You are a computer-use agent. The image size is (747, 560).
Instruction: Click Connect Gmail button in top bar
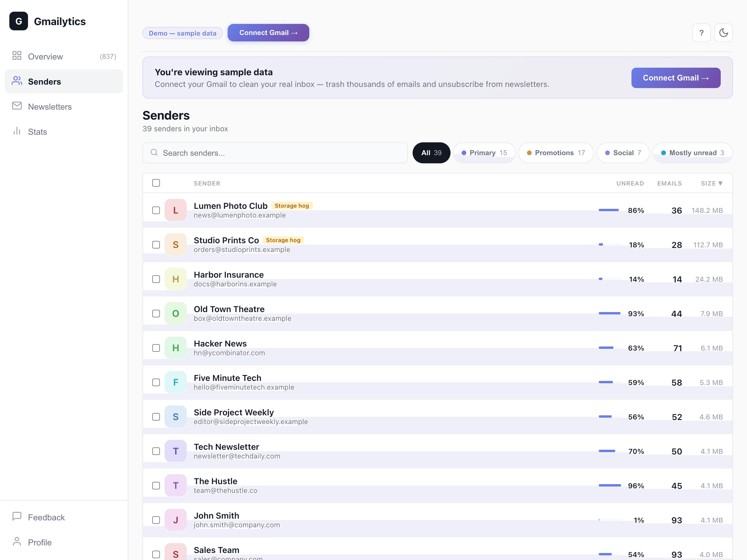[x=268, y=33]
